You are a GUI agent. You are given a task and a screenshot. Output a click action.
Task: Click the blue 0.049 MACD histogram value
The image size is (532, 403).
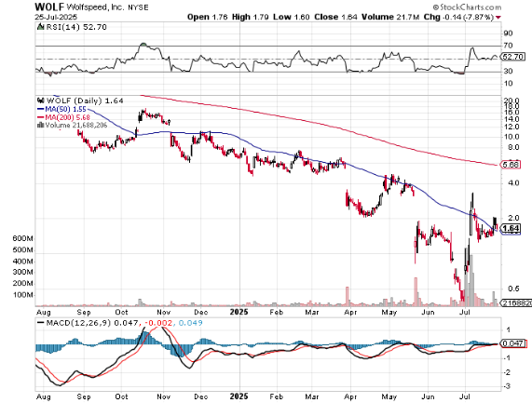pos(190,323)
